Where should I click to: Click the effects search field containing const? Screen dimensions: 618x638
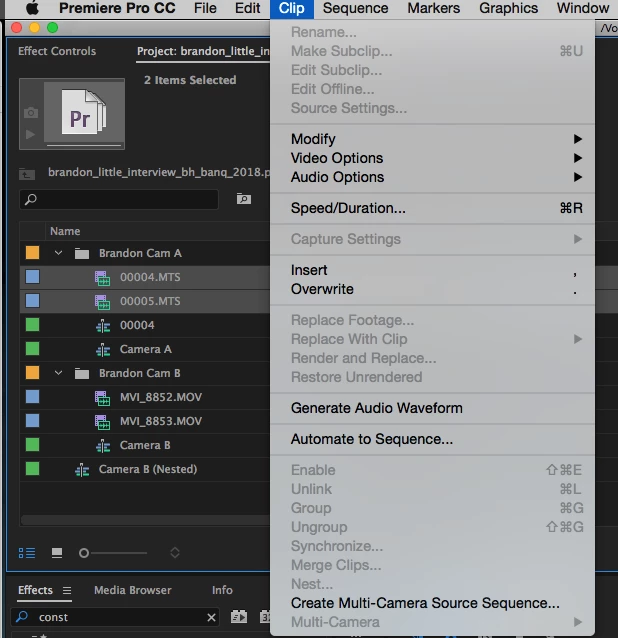116,617
